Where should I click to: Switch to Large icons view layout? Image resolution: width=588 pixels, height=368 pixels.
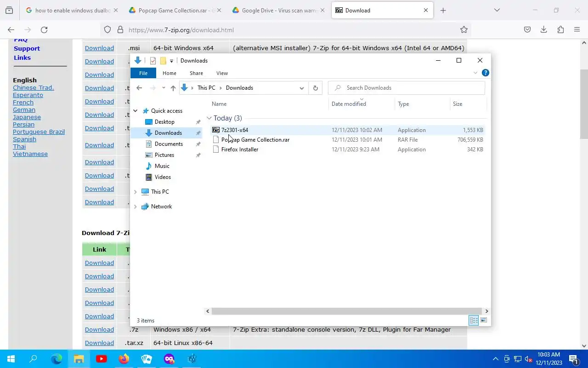coord(483,320)
